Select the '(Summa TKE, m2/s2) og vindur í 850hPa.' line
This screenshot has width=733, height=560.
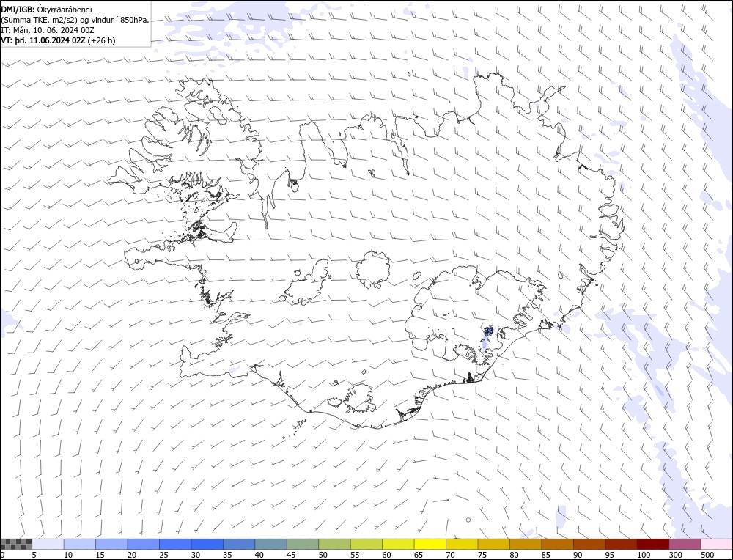(75, 20)
